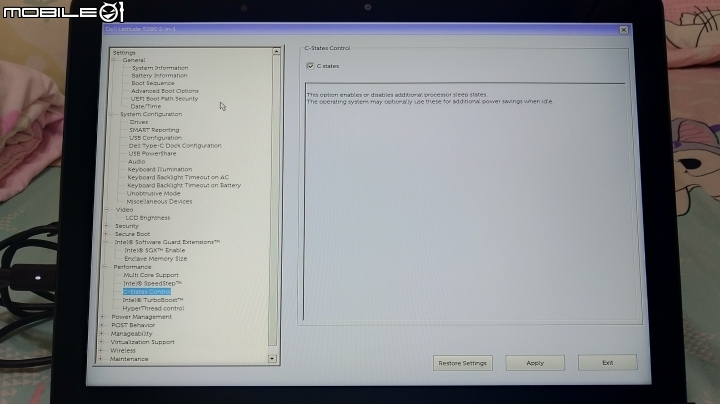Screen dimensions: 720x404
Task: Open UEFI Boot Path Security
Action: coord(164,99)
